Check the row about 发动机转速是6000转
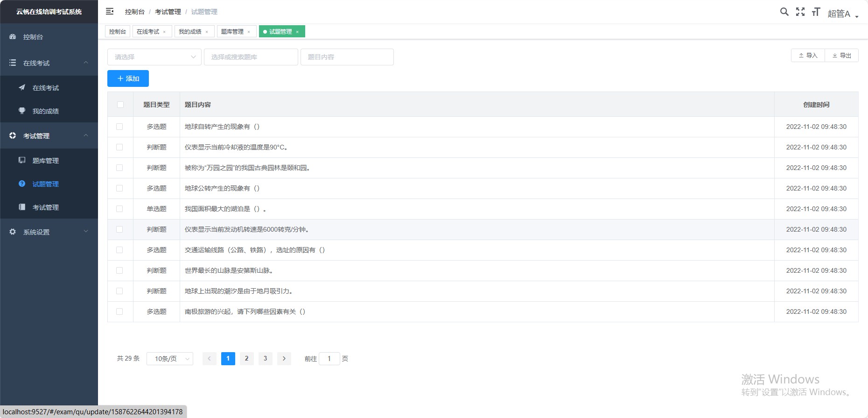868x418 pixels. 119,229
